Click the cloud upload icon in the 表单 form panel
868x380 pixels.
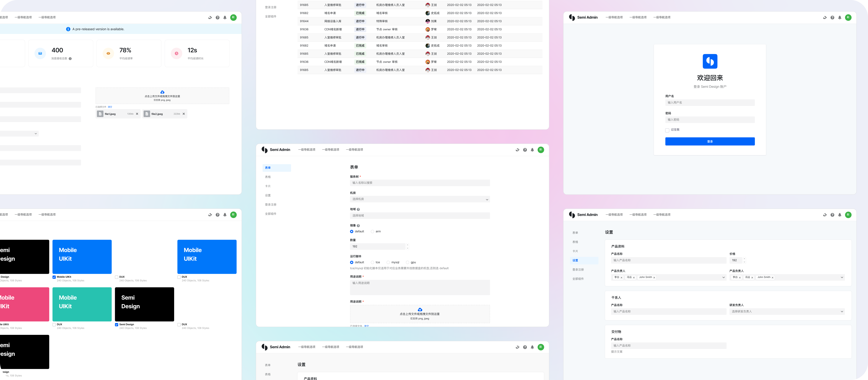(x=420, y=310)
